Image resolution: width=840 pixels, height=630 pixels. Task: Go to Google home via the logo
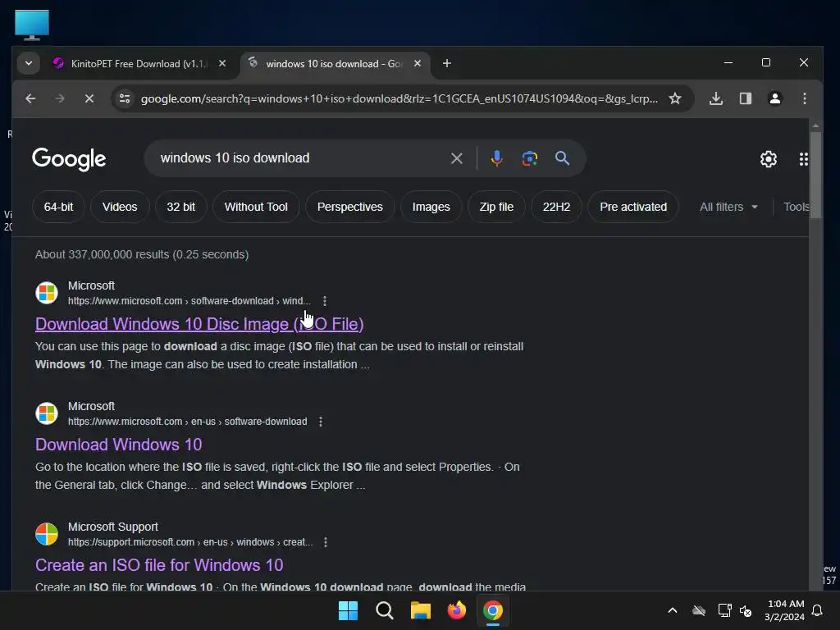click(x=69, y=159)
